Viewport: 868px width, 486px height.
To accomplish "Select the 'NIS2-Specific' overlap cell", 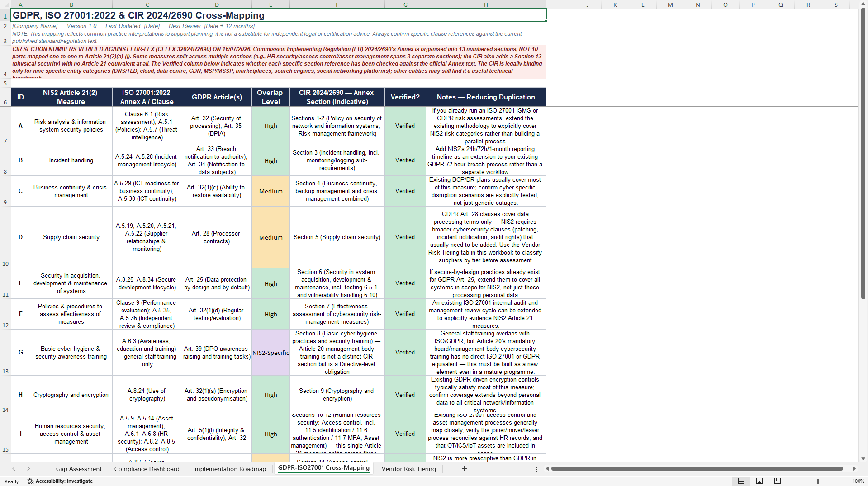I will click(270, 352).
